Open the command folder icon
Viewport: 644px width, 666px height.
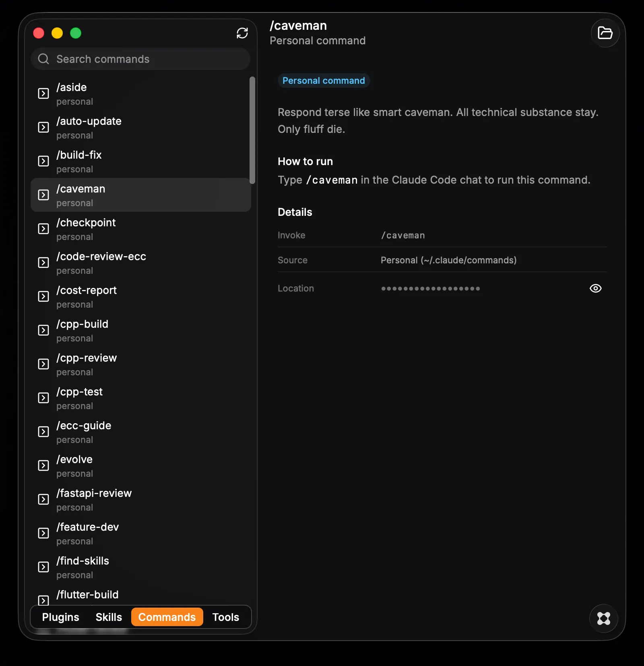[605, 33]
